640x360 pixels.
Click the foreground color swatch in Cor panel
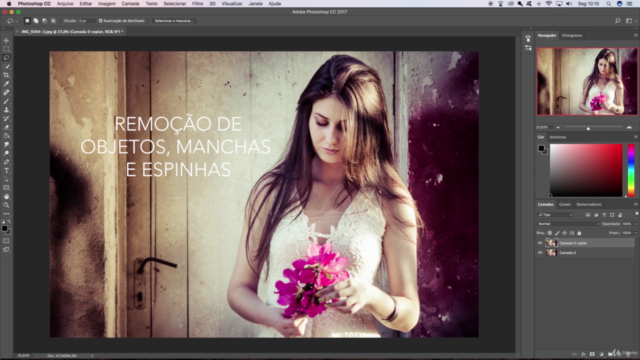click(541, 148)
